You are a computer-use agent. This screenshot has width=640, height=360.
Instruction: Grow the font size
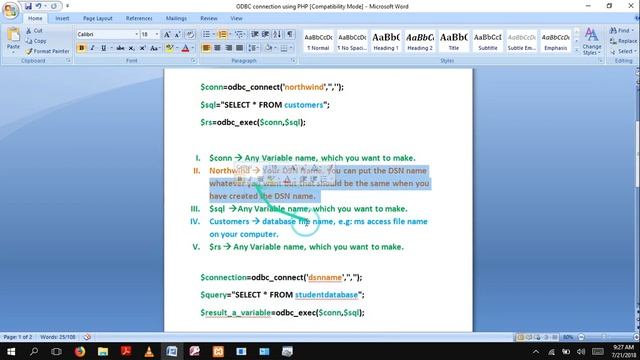pyautogui.click(x=167, y=35)
